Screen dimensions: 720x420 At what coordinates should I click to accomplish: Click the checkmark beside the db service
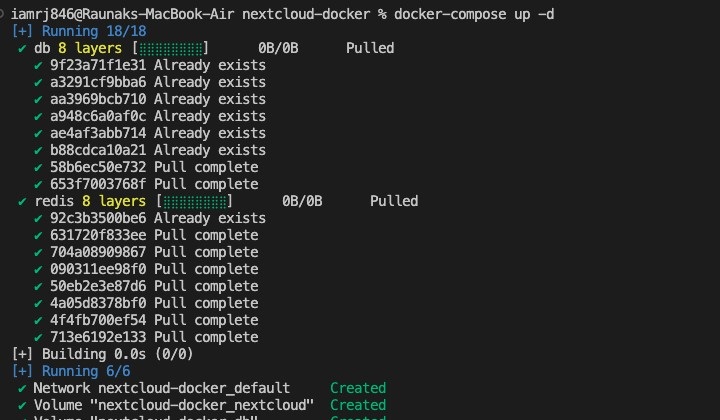[x=22, y=48]
